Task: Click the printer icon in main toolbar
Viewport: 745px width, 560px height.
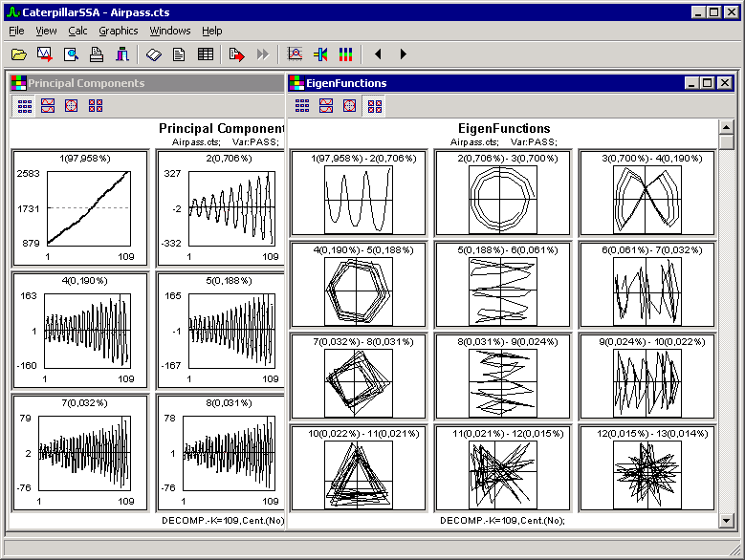Action: (97, 54)
